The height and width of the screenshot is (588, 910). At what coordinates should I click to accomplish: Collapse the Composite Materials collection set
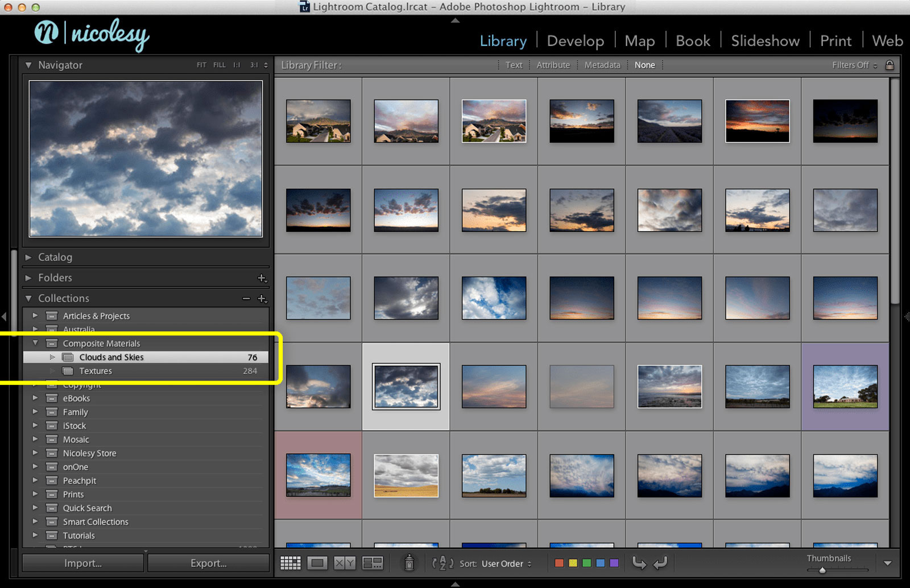pyautogui.click(x=35, y=343)
